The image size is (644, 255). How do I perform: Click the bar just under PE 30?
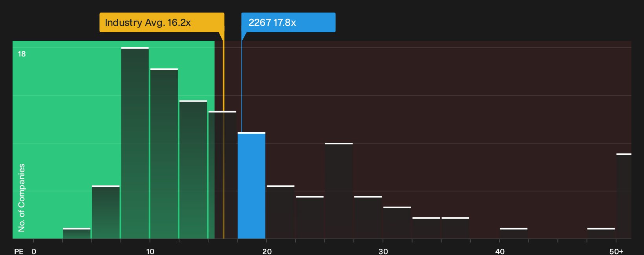(x=368, y=217)
